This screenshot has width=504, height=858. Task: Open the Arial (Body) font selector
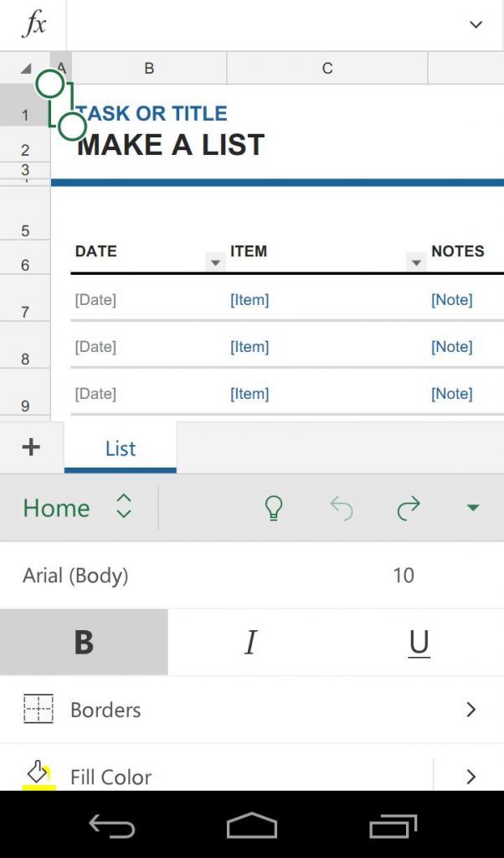[75, 575]
